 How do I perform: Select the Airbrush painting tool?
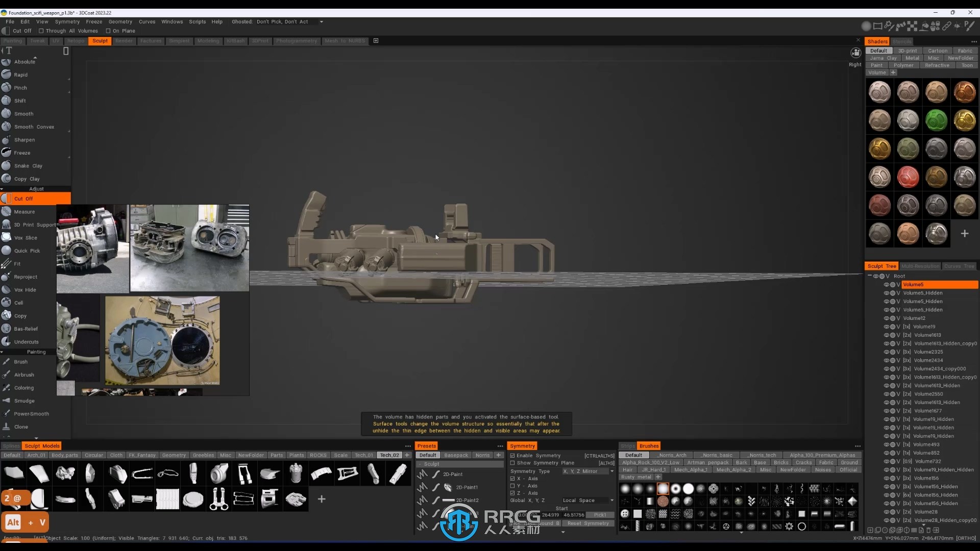click(24, 375)
